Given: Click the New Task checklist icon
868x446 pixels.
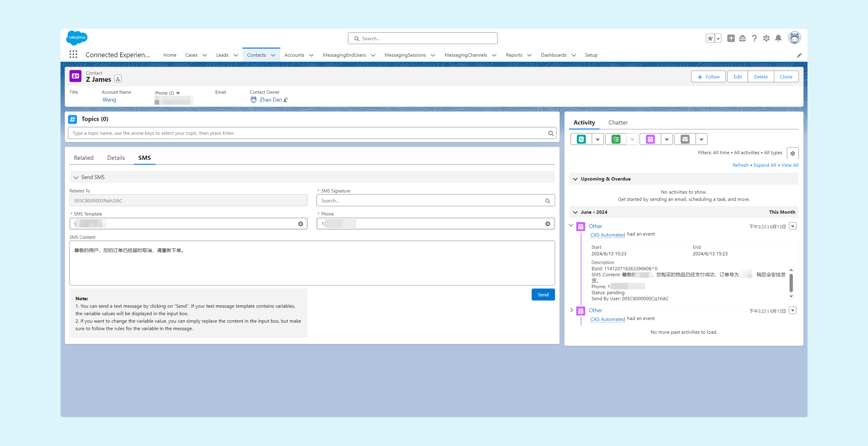Looking at the screenshot, I should 616,139.
